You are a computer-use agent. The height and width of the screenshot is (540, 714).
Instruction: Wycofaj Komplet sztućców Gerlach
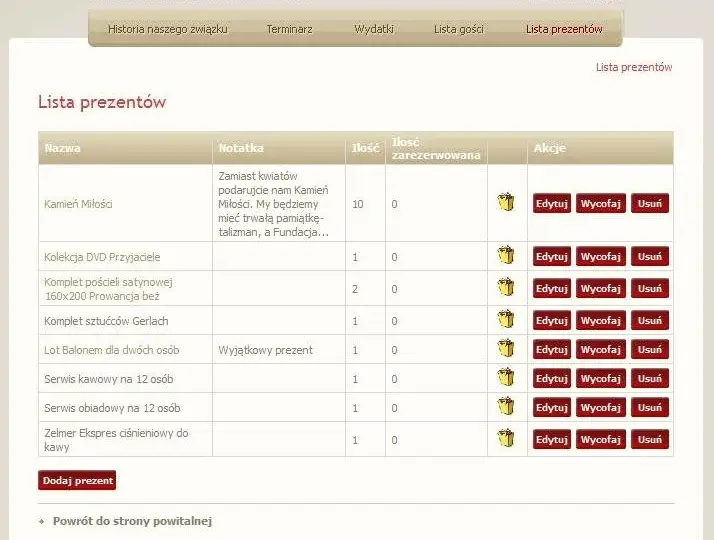pyautogui.click(x=601, y=321)
